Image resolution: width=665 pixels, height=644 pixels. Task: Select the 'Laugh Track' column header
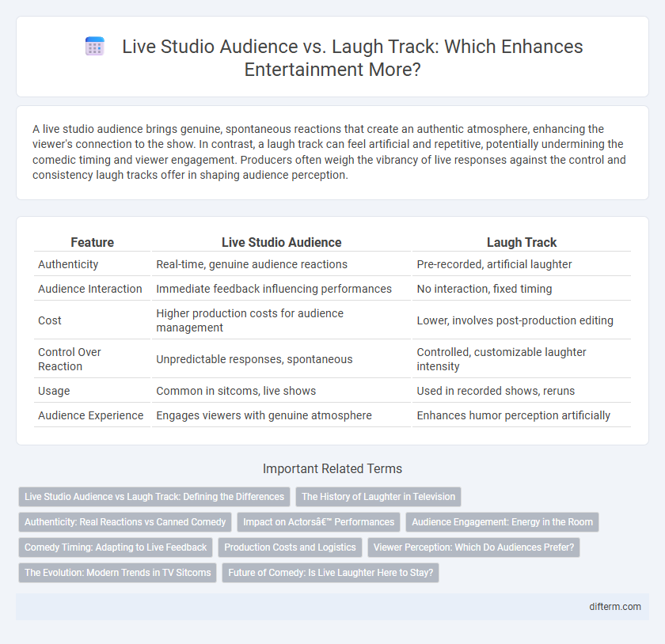522,243
